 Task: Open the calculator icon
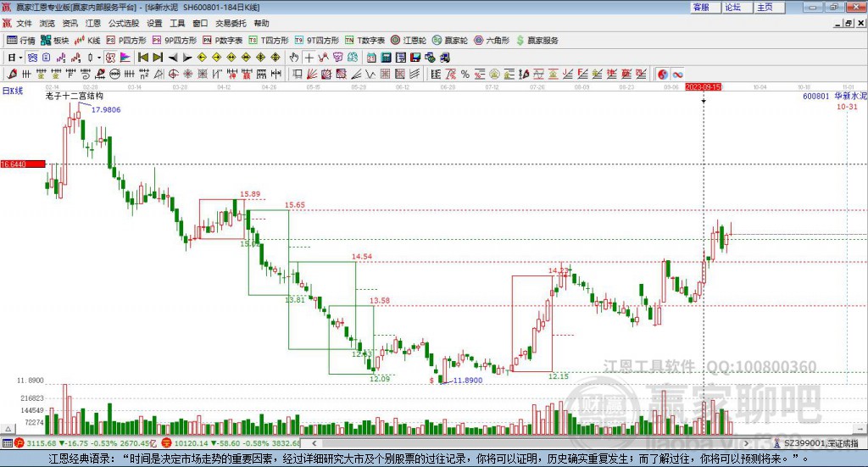[386, 58]
